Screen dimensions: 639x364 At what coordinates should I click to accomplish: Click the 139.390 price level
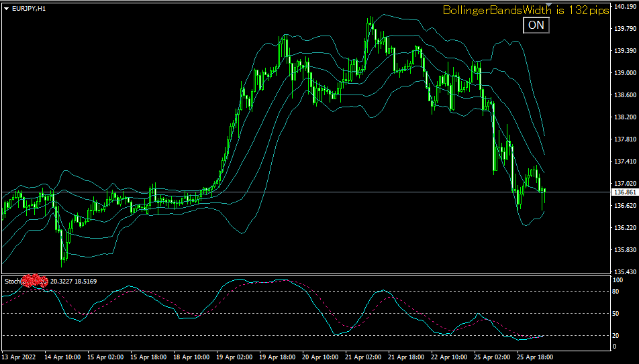click(625, 51)
